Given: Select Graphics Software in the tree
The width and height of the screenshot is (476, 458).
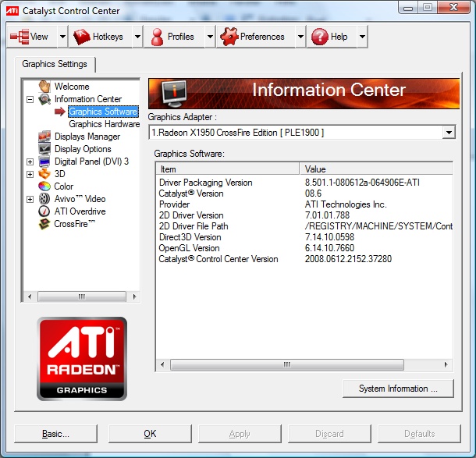Looking at the screenshot, I should click(x=103, y=112).
